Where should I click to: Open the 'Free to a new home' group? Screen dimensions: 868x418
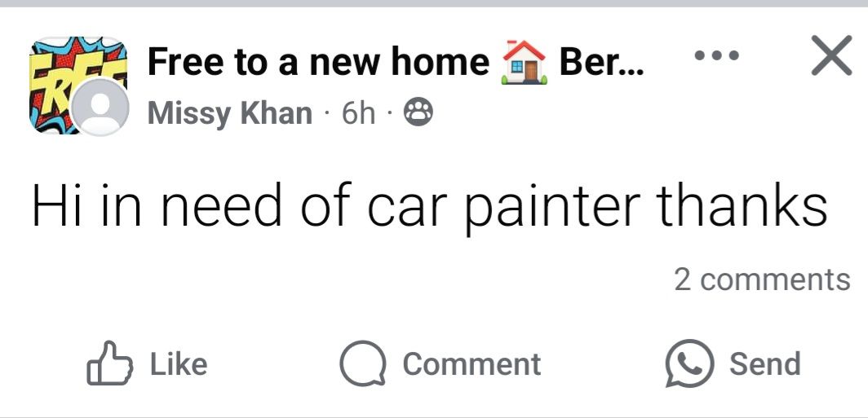[318, 63]
